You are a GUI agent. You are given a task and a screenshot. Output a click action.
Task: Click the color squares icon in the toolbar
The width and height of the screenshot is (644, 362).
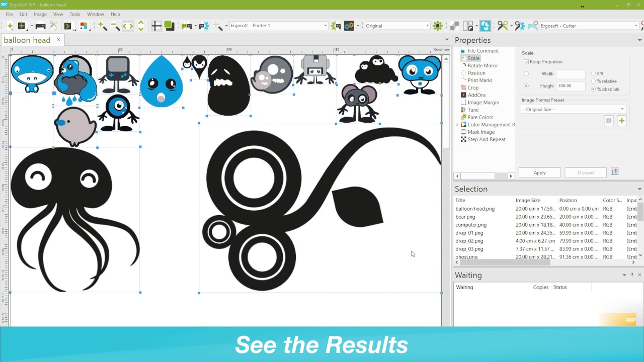[x=83, y=26]
